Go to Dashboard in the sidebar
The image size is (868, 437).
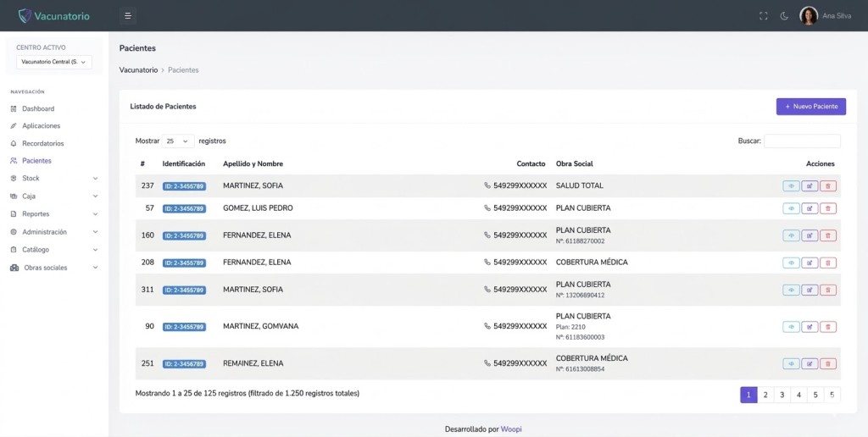point(37,109)
